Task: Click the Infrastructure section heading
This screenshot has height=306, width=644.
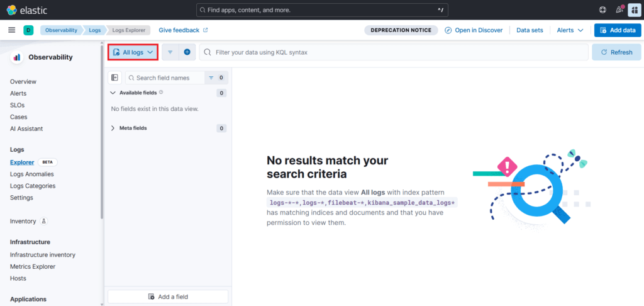Action: click(30, 242)
